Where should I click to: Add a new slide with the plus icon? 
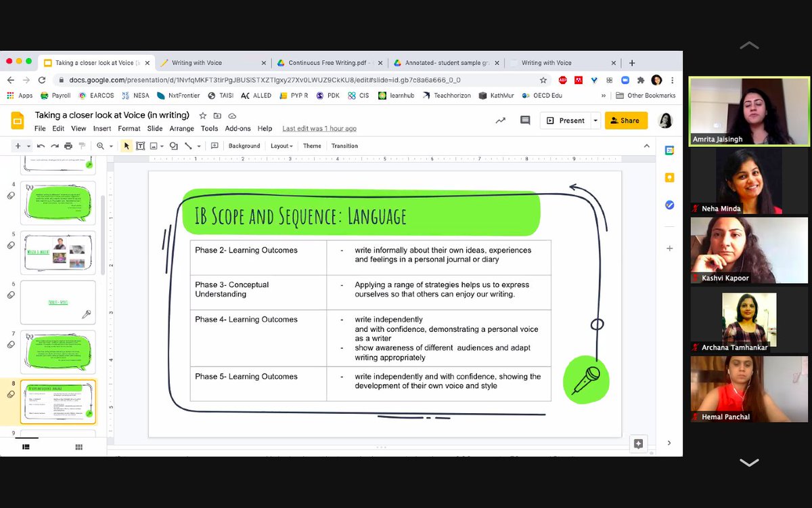[18, 146]
